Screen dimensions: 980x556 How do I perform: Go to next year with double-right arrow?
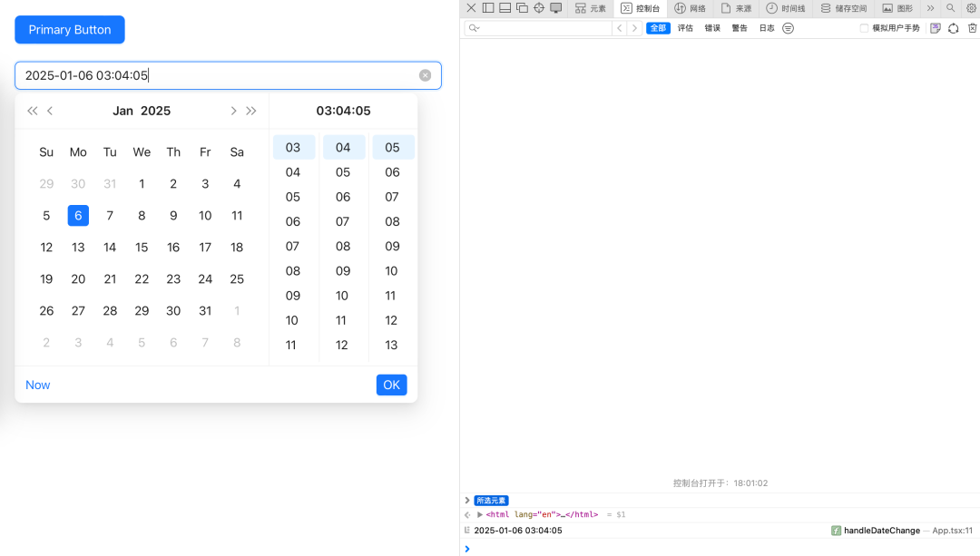click(251, 111)
